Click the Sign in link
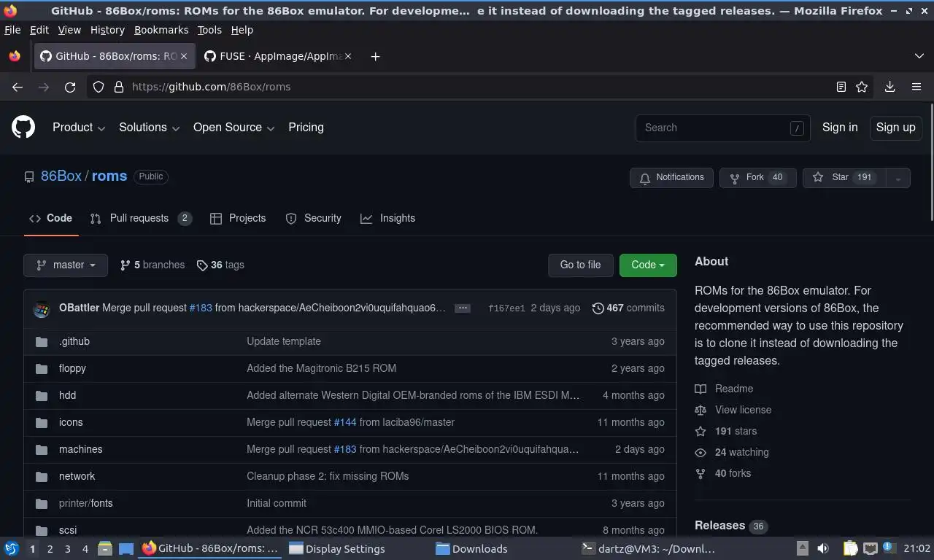Viewport: 934px width, 560px height. point(840,128)
